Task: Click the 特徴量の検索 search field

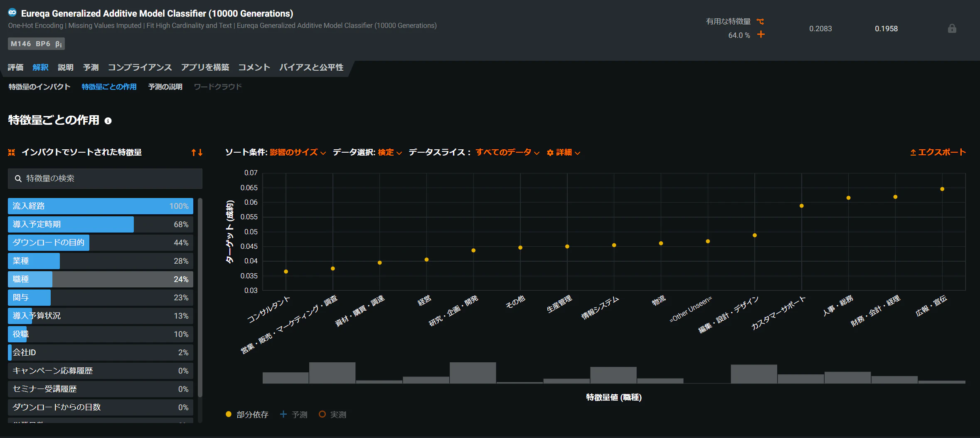Action: [x=105, y=178]
